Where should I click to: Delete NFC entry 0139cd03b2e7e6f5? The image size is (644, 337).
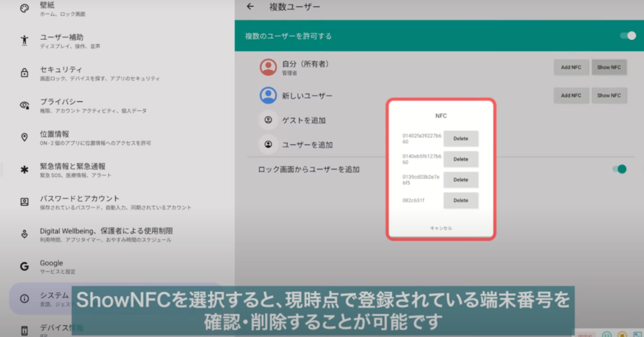pos(461,180)
